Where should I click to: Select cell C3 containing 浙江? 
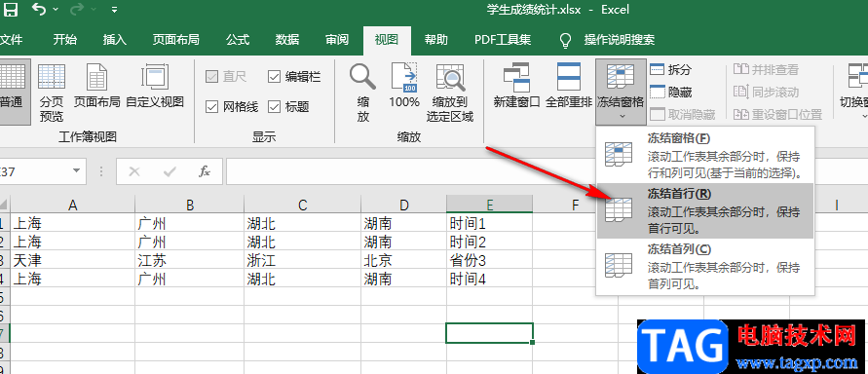(302, 260)
